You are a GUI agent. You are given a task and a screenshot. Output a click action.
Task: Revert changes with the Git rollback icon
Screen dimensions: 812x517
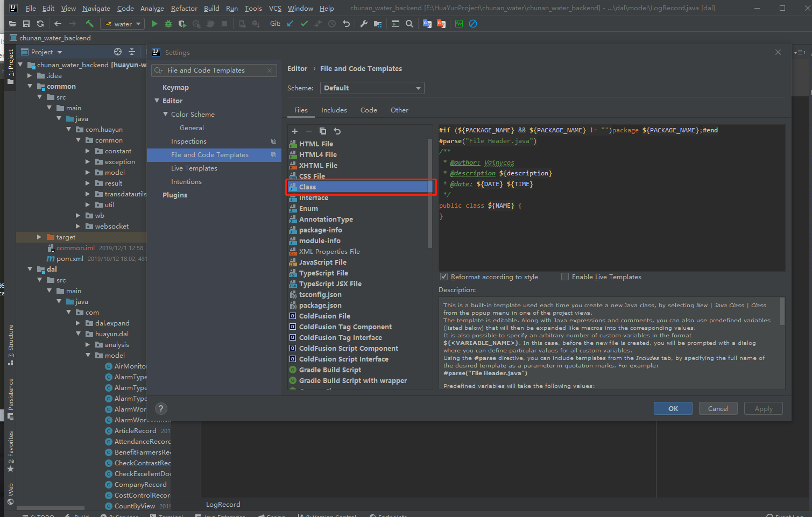(x=346, y=24)
